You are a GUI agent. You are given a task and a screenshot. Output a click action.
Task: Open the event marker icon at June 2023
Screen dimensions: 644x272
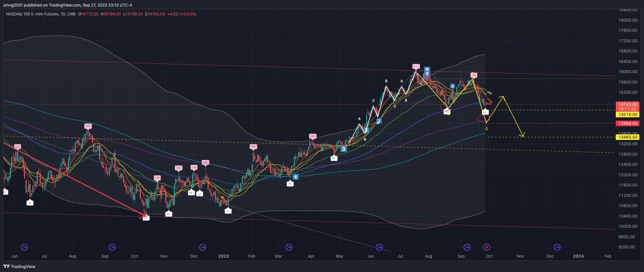click(x=379, y=247)
